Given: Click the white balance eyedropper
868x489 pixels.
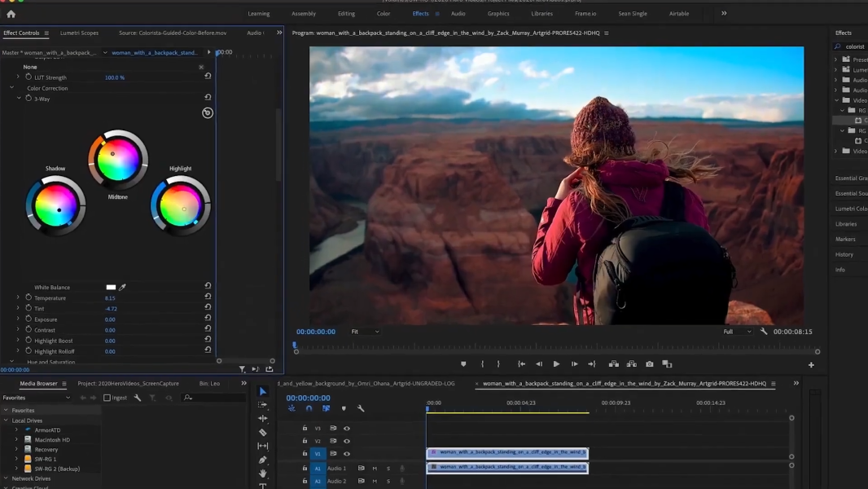Looking at the screenshot, I should click(x=122, y=287).
